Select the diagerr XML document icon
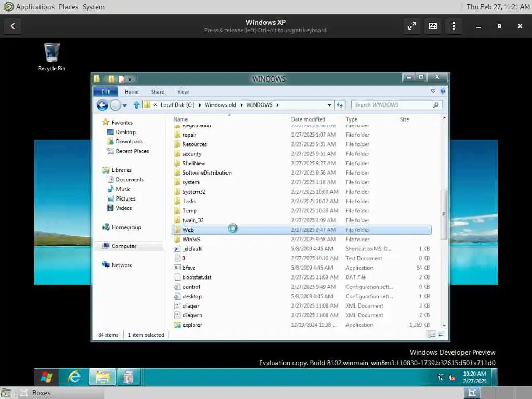Viewport: 532px width, 399px height. 177,305
